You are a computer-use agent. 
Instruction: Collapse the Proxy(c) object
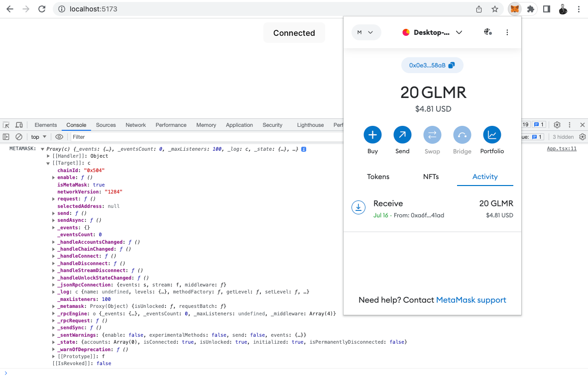tap(42, 149)
